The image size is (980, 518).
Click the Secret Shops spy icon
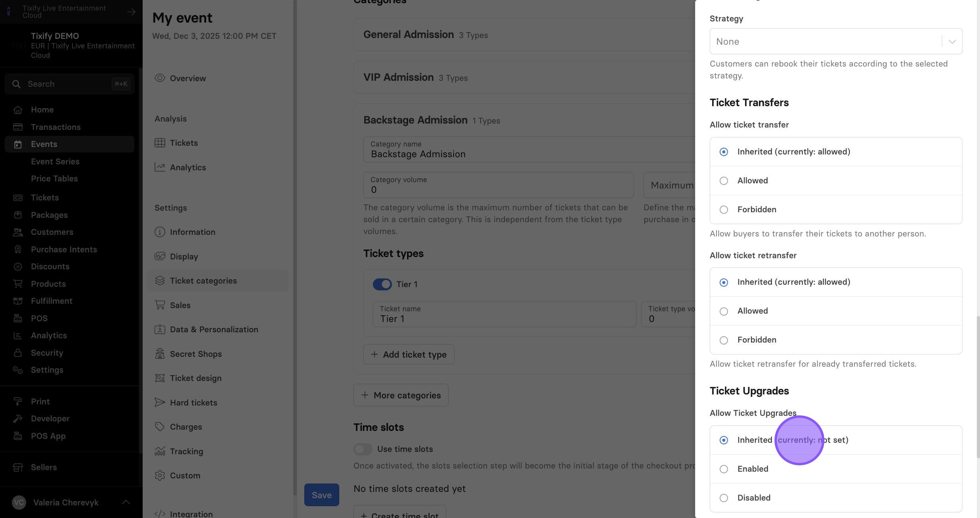coord(160,354)
